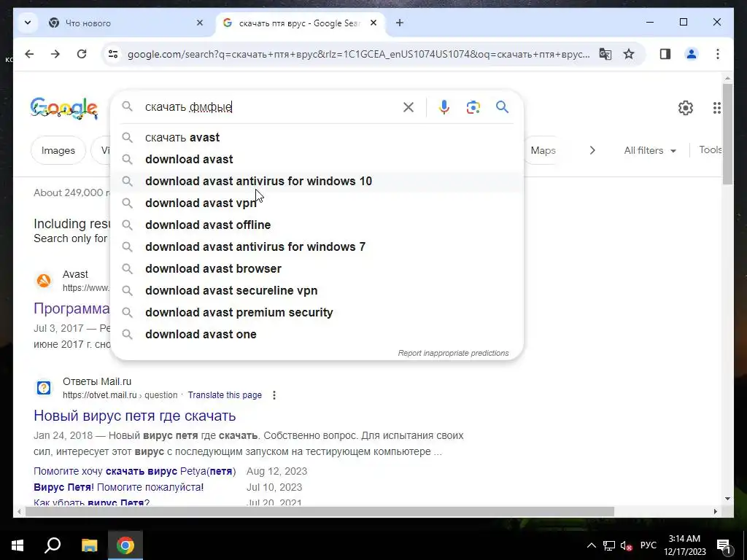Select suggestion download avast browser

pos(317,269)
